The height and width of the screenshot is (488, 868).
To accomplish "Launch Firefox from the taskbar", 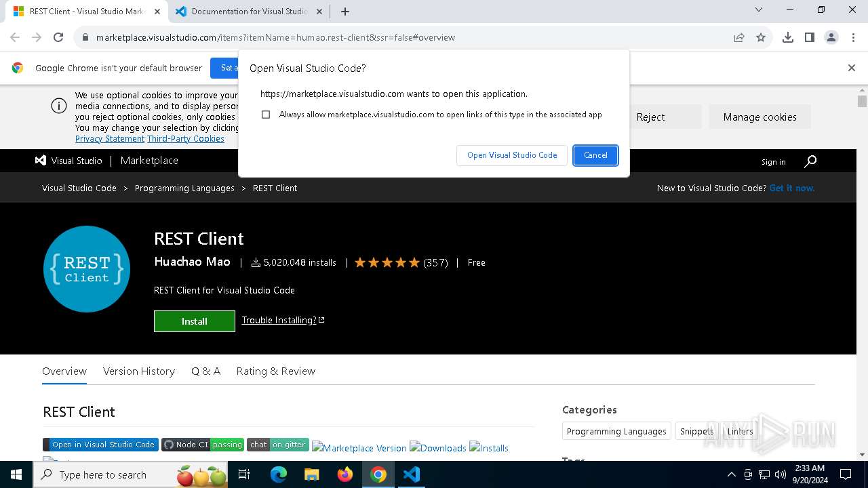I will (x=345, y=474).
